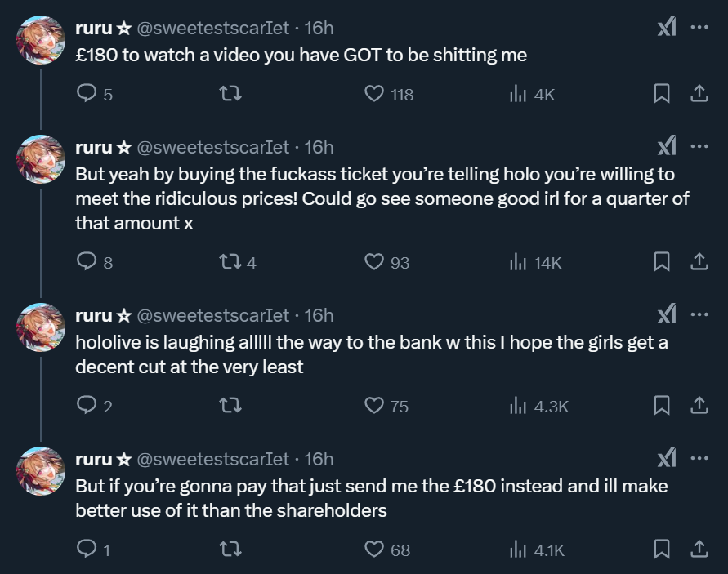Open the 16h timestamp on the first tweet
This screenshot has width=728, height=574.
point(319,28)
